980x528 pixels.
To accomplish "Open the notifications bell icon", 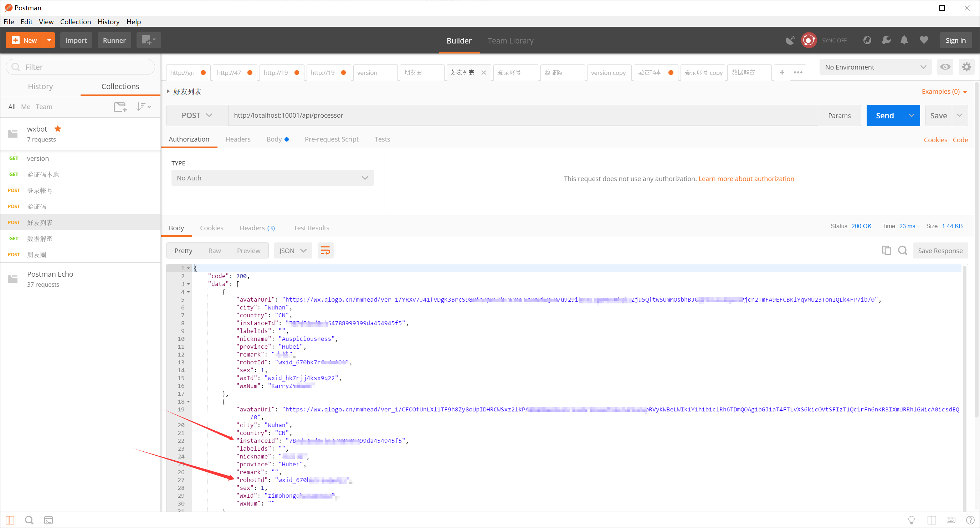I will click(904, 40).
